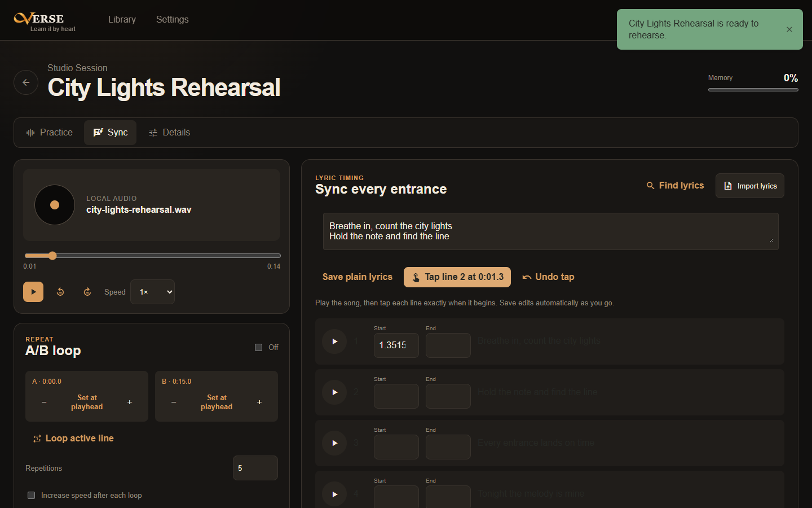
Task: Click the 0:14 total duration label
Action: [x=273, y=266]
